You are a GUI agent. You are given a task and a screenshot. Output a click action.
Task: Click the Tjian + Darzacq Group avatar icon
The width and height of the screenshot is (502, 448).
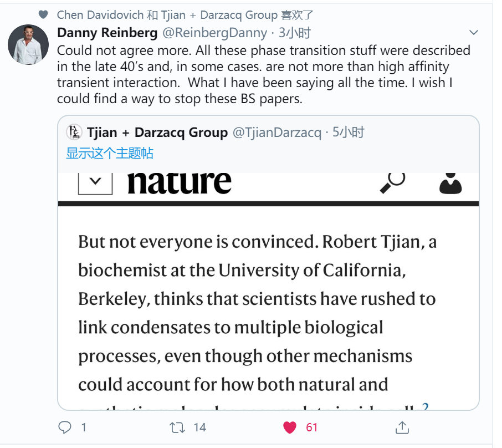(x=74, y=133)
